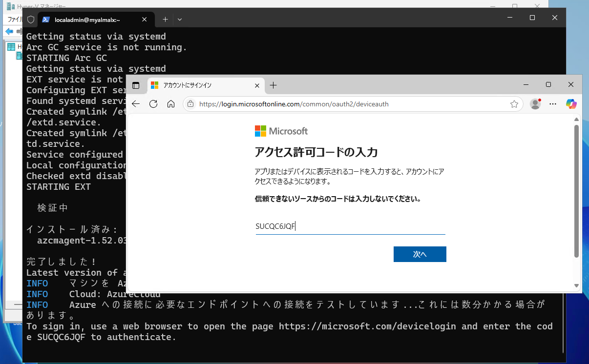Click the Microsoft logo on the sign-in page
Screen dimensions: 589x364
point(281,131)
